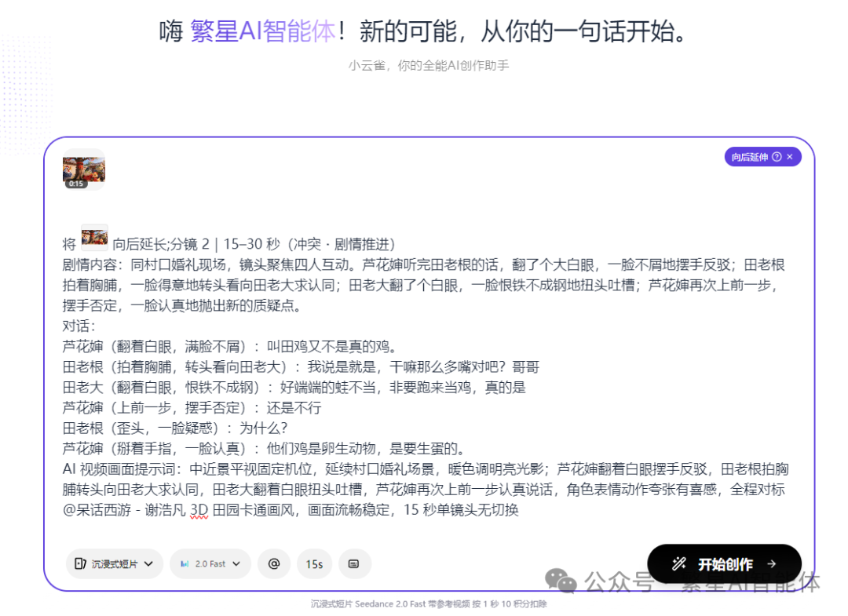
Task: Click the 2.0 Fast model icon
Action: click(x=185, y=563)
